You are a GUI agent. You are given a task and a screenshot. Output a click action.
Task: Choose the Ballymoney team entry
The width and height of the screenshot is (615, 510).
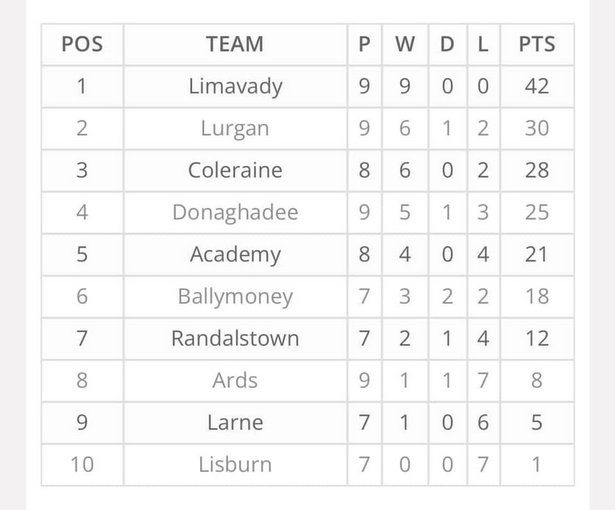click(235, 296)
